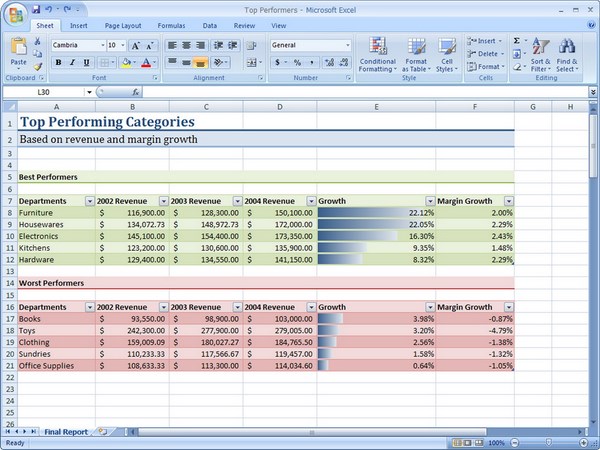Expand the General number format dropdown
The width and height of the screenshot is (600, 450).
point(347,45)
